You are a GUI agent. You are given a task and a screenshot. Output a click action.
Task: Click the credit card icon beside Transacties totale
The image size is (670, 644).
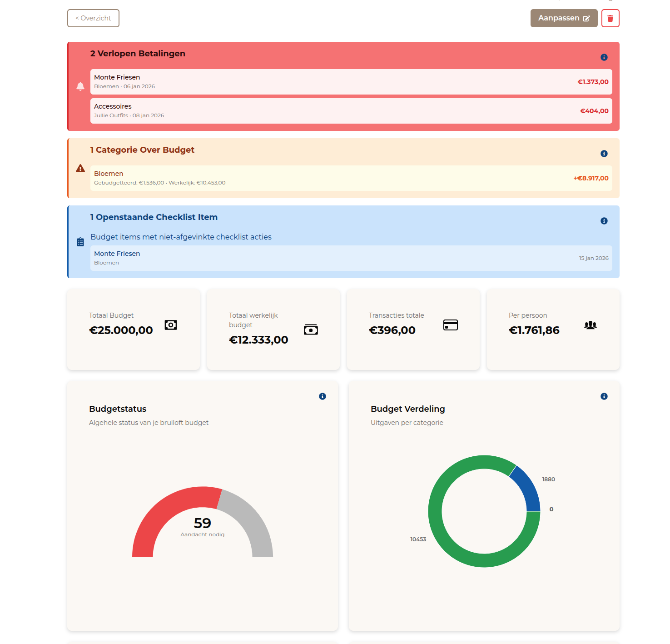[451, 325]
